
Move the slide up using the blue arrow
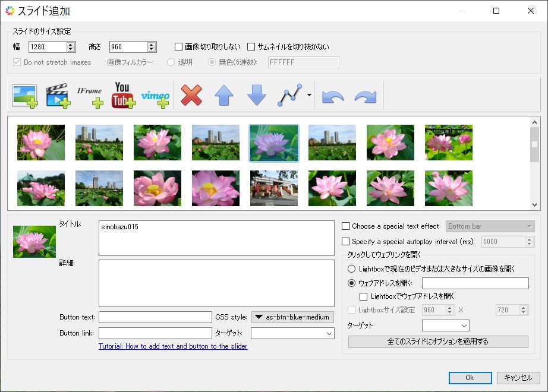pyautogui.click(x=224, y=95)
